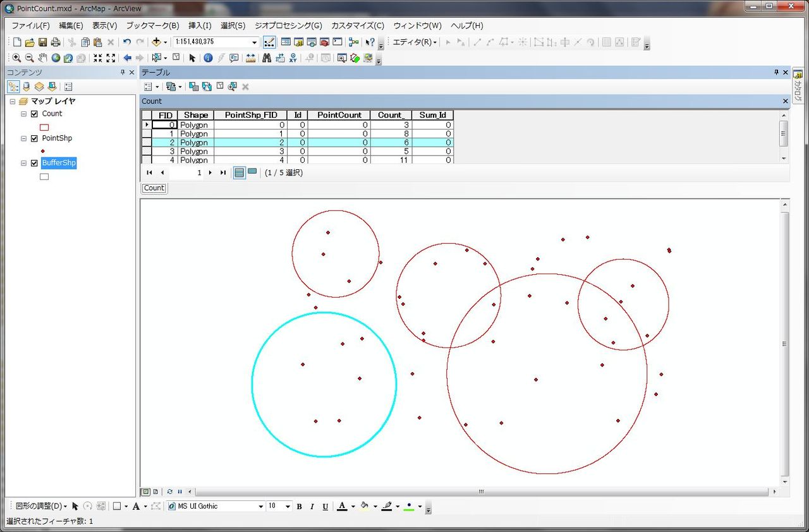Open the table options menu
809x532 pixels.
click(147, 86)
